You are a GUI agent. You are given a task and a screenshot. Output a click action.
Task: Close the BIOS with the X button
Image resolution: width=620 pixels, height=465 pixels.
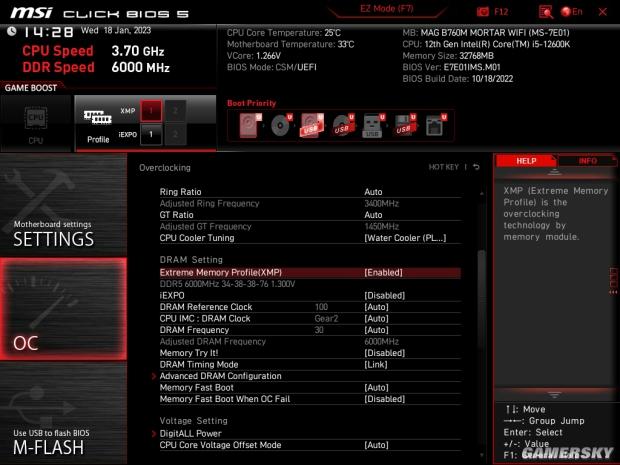tap(603, 12)
